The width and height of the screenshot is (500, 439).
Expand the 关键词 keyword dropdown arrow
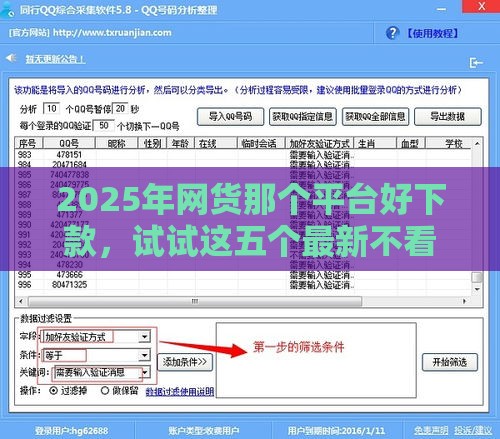point(145,372)
